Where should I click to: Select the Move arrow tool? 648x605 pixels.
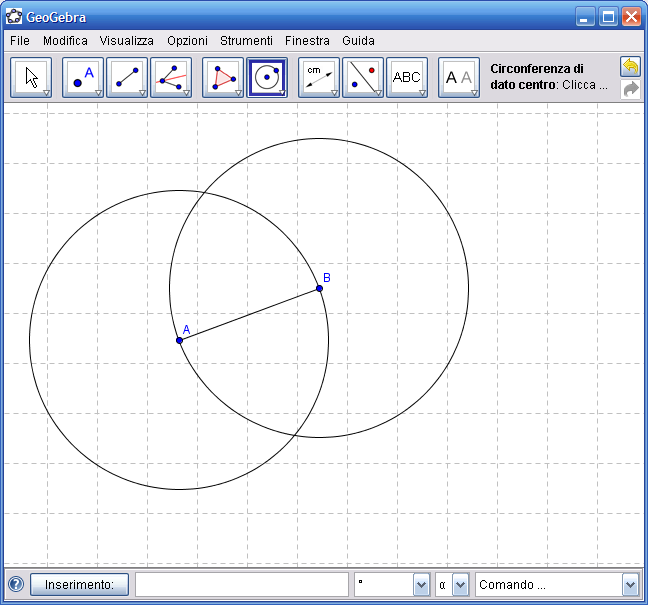pyautogui.click(x=31, y=77)
